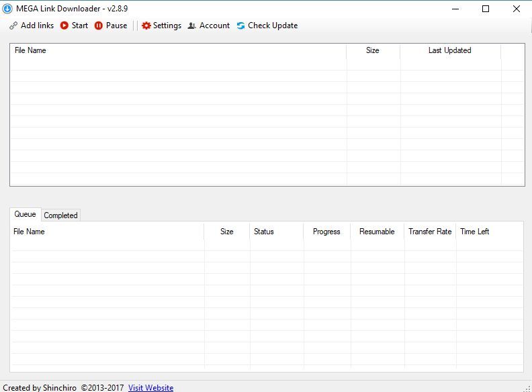
Task: Click the Add links toolbar label
Action: pyautogui.click(x=38, y=26)
